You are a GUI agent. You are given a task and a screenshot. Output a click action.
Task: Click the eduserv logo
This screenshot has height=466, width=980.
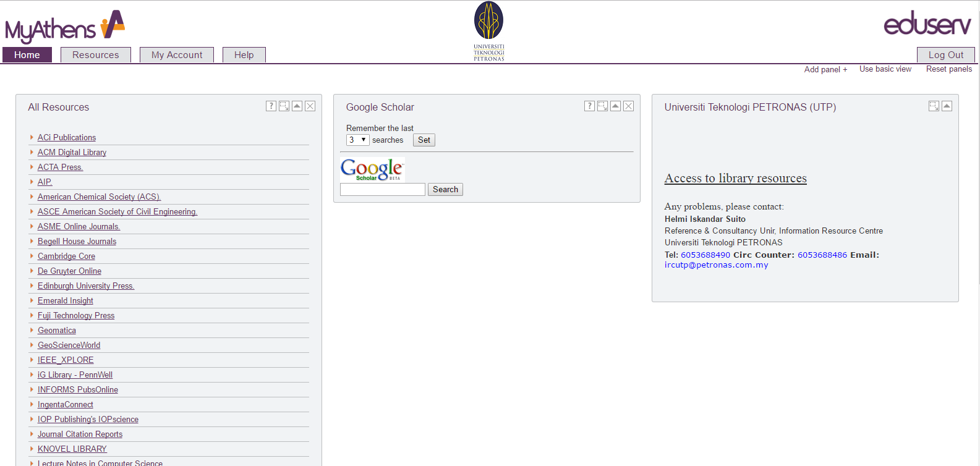tap(927, 23)
